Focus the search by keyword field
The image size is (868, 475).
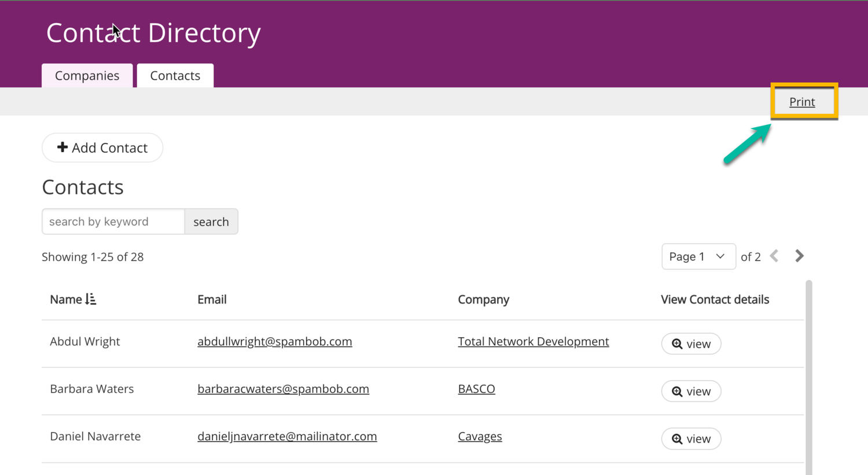coord(113,222)
